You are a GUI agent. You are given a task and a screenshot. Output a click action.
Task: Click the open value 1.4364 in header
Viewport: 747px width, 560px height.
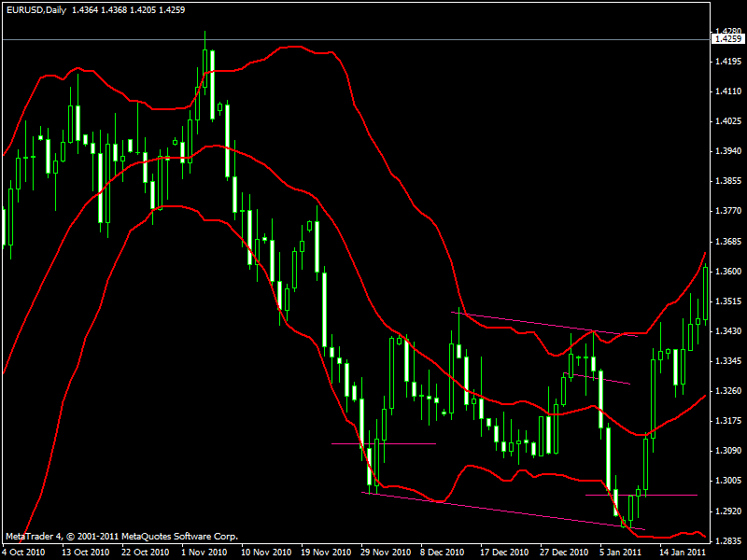pos(85,9)
